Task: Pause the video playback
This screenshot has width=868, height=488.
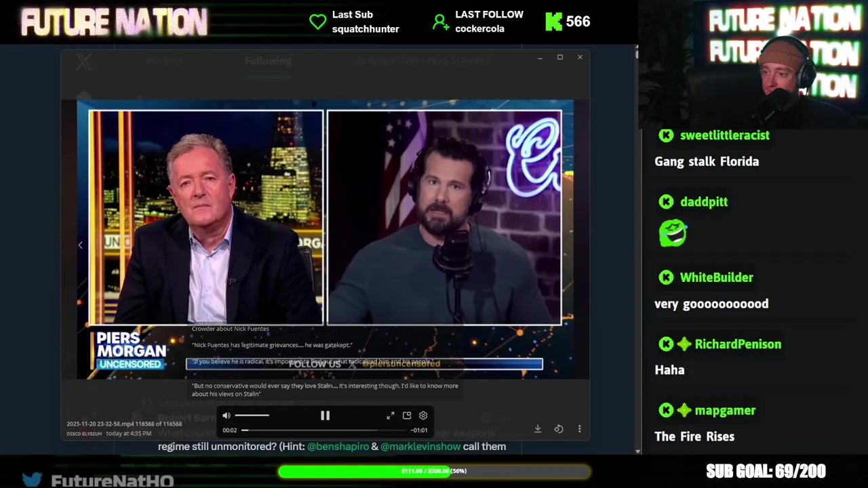Action: pyautogui.click(x=325, y=415)
